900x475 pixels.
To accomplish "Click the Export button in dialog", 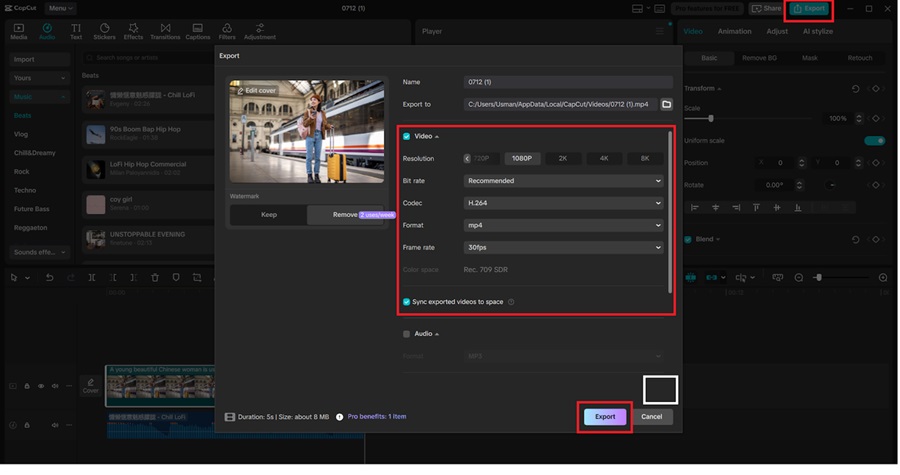I will coord(605,417).
